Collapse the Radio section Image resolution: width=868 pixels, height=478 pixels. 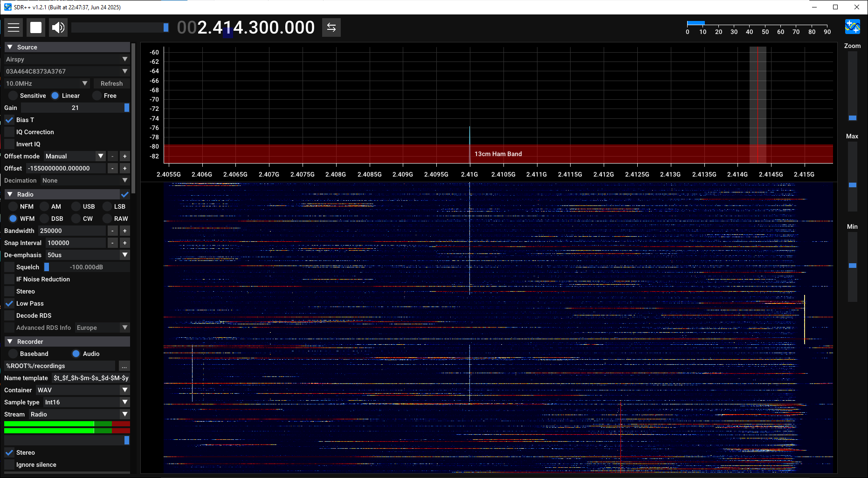tap(62, 194)
